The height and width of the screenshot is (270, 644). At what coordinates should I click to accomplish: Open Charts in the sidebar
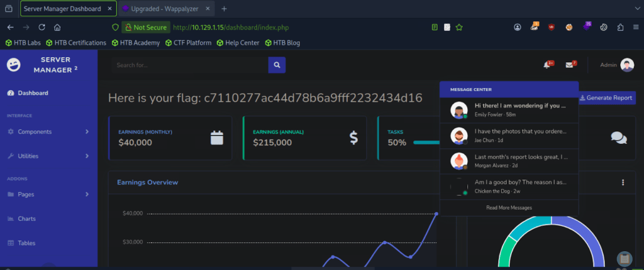tap(26, 219)
